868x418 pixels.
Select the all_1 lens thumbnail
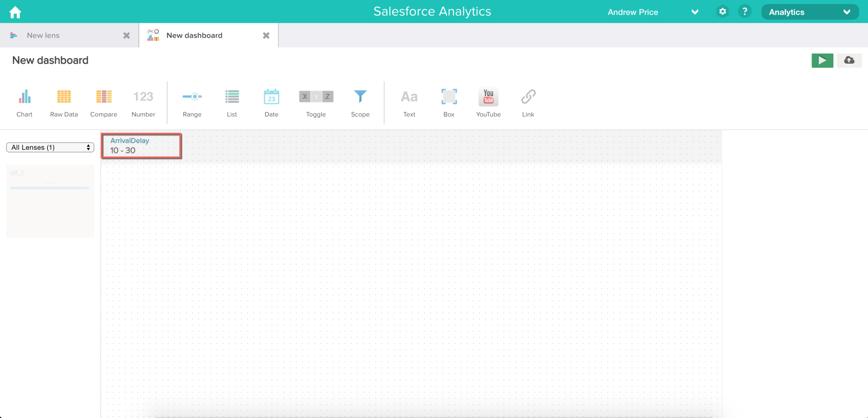pos(50,201)
